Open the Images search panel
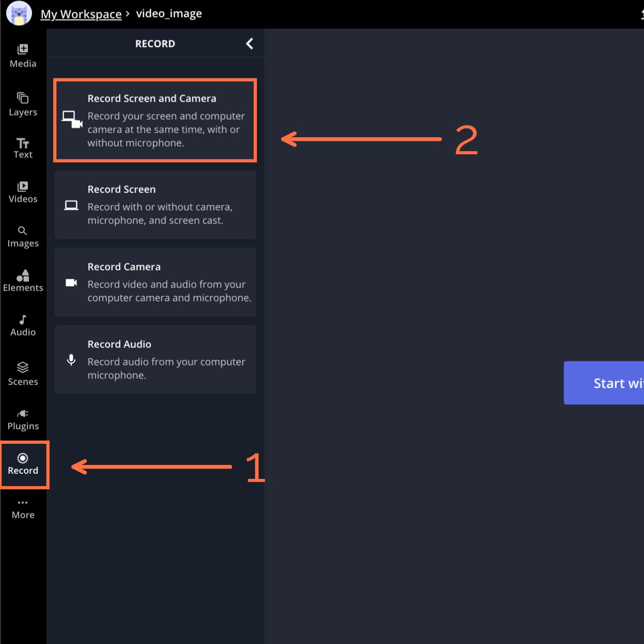The height and width of the screenshot is (644, 644). tap(23, 237)
